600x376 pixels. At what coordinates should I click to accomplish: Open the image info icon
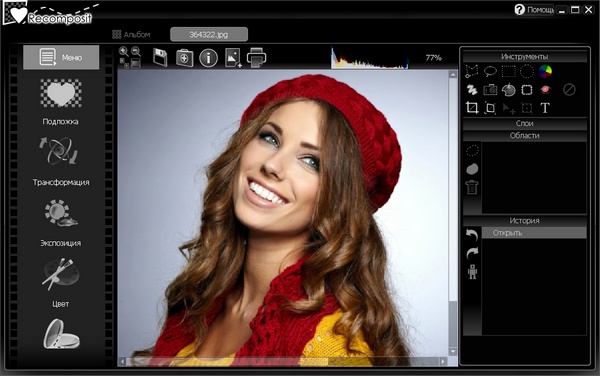pyautogui.click(x=209, y=58)
